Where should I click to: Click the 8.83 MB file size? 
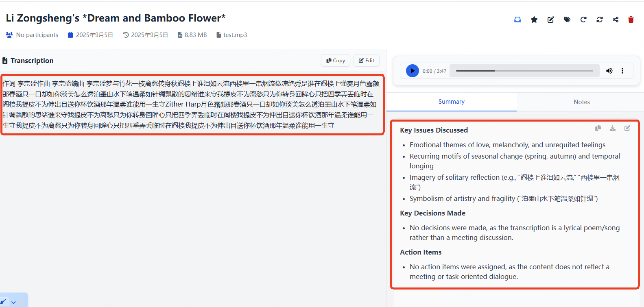[x=196, y=35]
